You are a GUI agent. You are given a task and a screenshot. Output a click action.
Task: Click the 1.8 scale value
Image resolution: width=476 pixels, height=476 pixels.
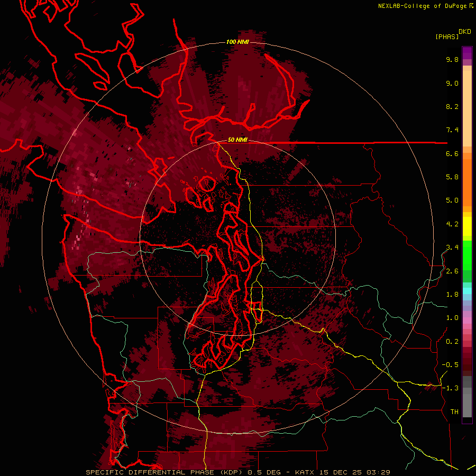452,295
